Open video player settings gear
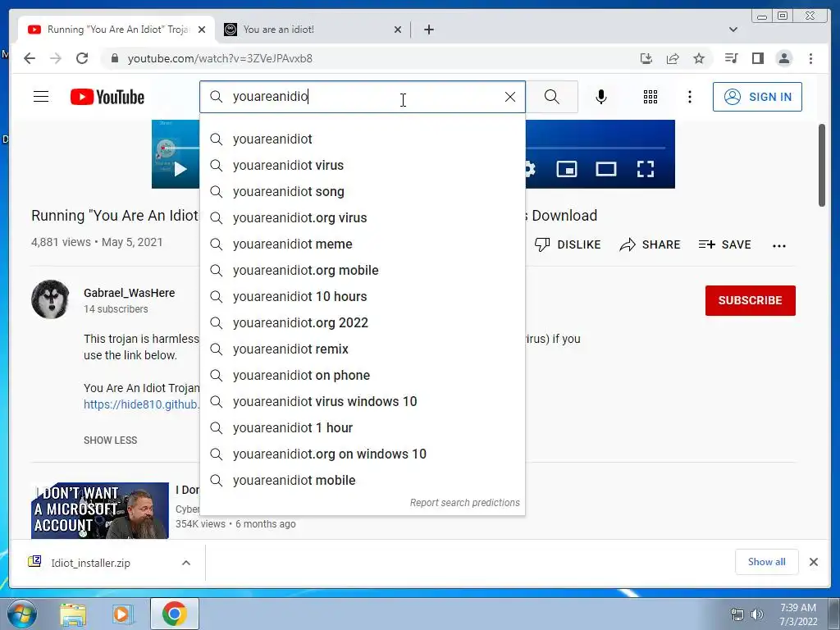 click(529, 169)
